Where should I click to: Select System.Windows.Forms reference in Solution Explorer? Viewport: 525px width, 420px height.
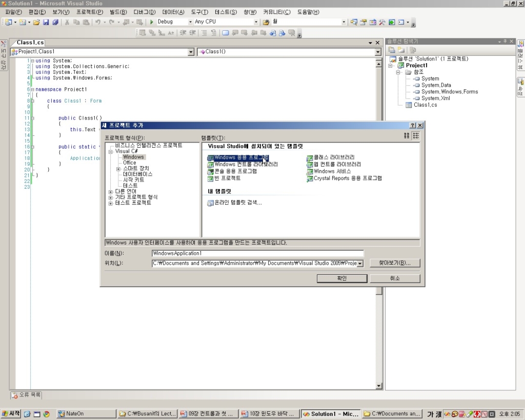pos(450,92)
